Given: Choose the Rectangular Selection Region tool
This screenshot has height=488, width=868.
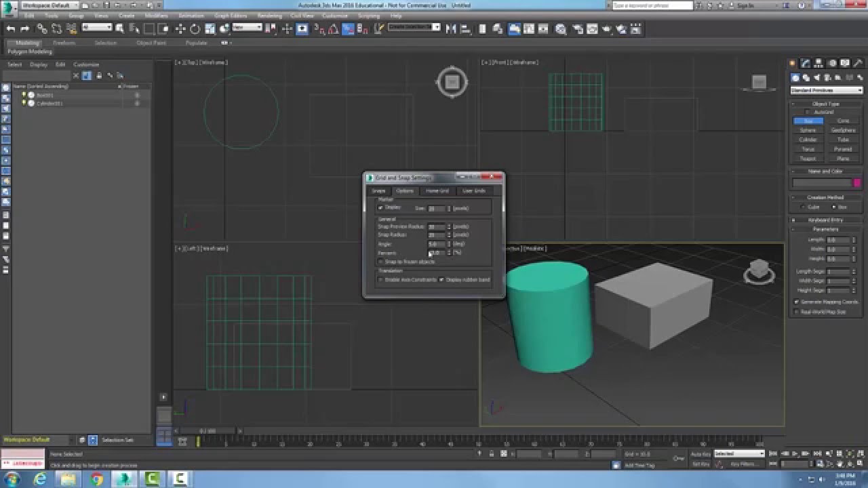Looking at the screenshot, I should pos(149,28).
